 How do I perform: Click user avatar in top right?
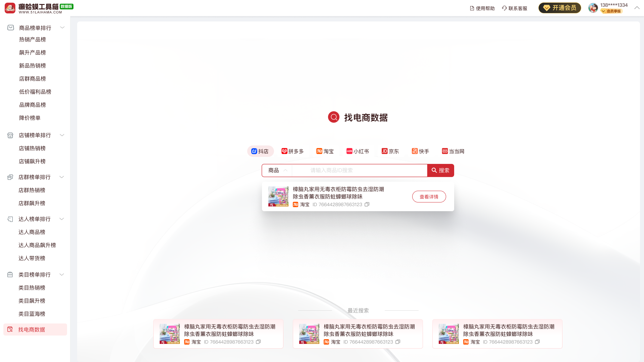(593, 8)
